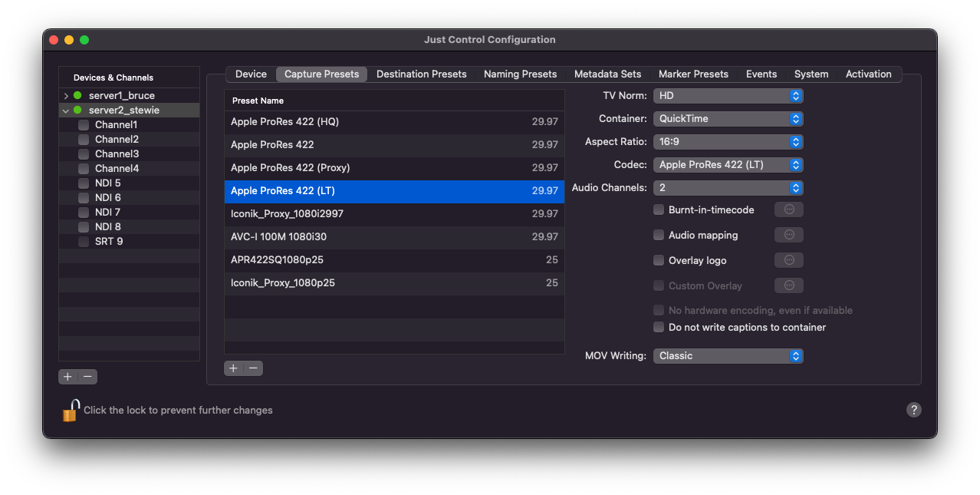Switch to the Destination Presets tab

click(x=421, y=74)
